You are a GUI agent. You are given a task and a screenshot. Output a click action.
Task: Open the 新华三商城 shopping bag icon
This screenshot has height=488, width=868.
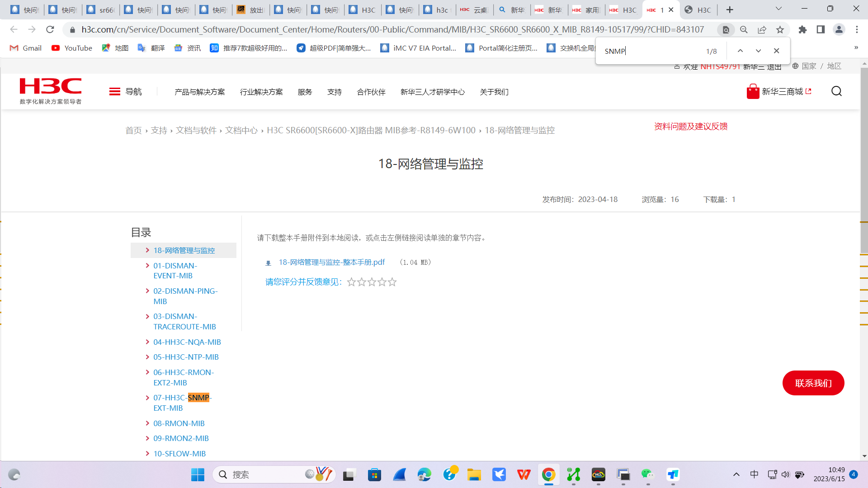tap(753, 92)
